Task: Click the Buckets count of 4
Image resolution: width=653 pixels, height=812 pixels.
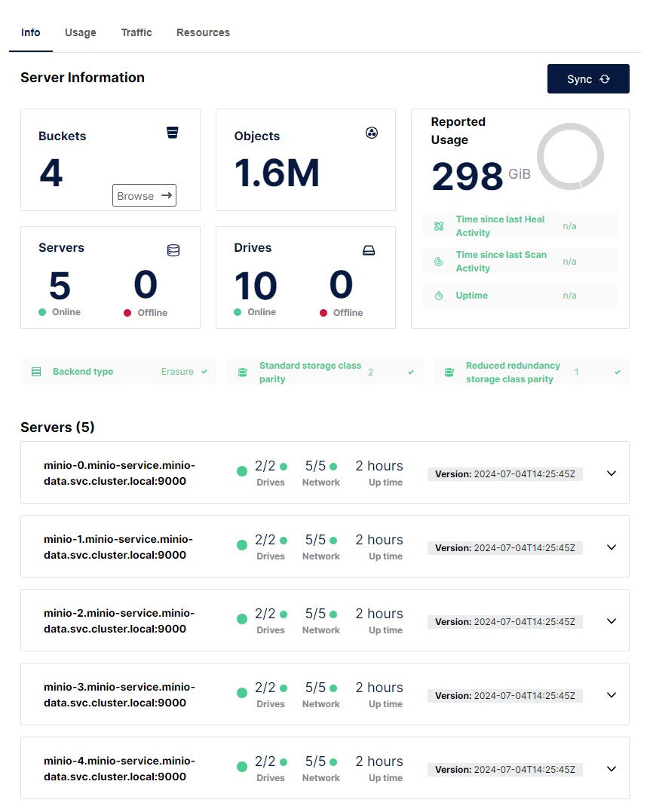Action: click(x=51, y=173)
